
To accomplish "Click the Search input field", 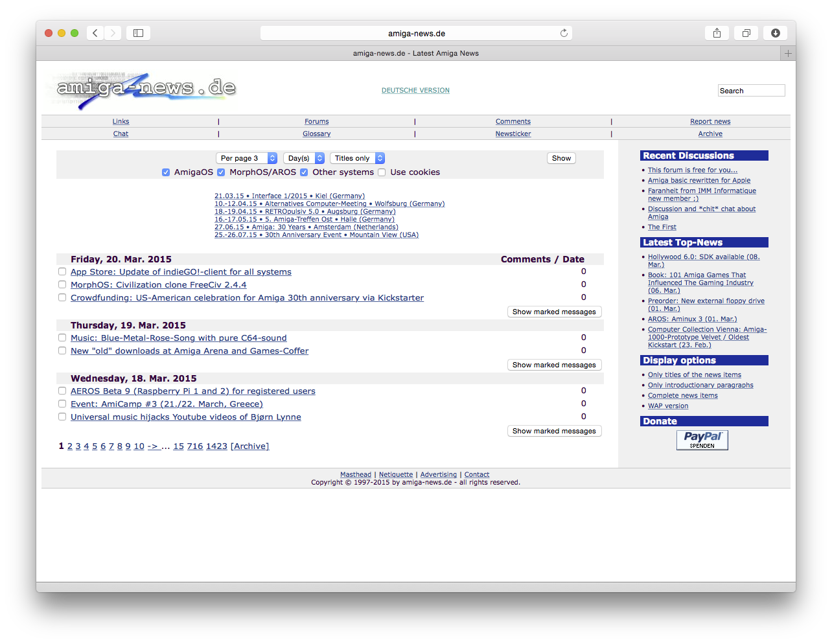I will (751, 91).
